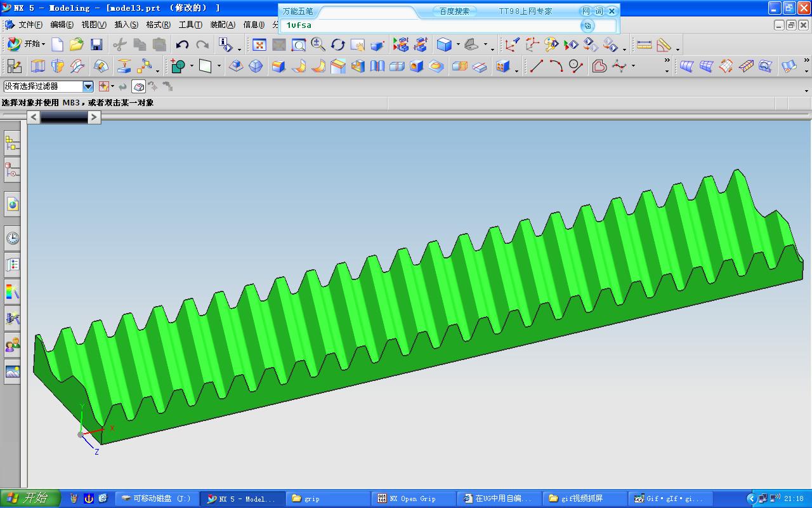Click the 百度搜索 button in the input bar
The height and width of the screenshot is (508, 812).
pos(454,11)
